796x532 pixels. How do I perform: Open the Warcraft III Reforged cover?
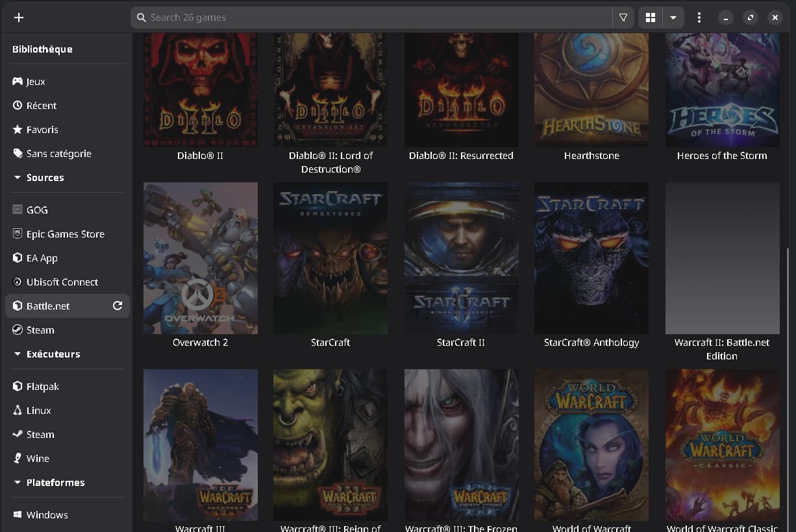(x=201, y=445)
